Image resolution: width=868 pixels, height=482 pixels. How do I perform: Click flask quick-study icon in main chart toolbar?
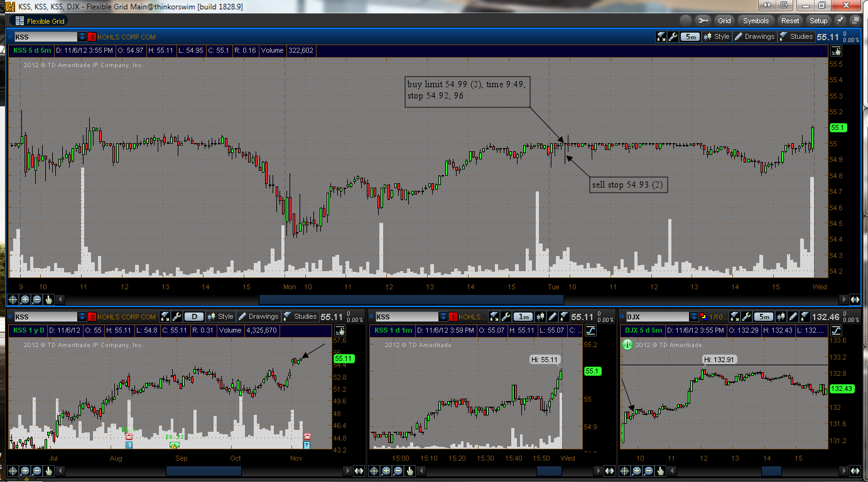click(661, 36)
